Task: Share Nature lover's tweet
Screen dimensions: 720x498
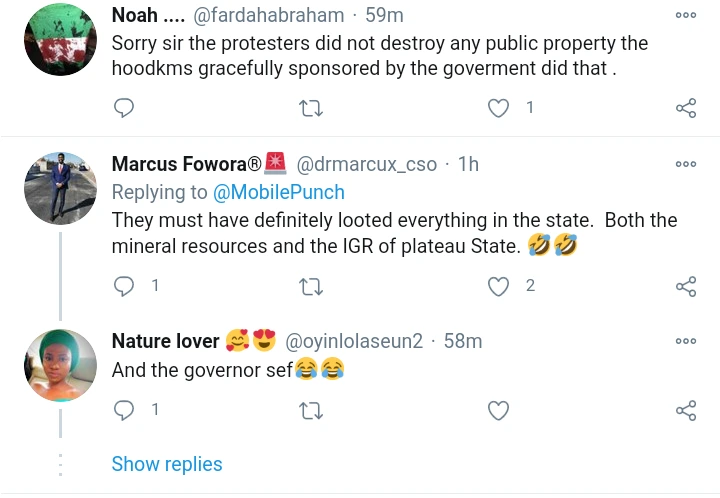Action: pyautogui.click(x=686, y=410)
